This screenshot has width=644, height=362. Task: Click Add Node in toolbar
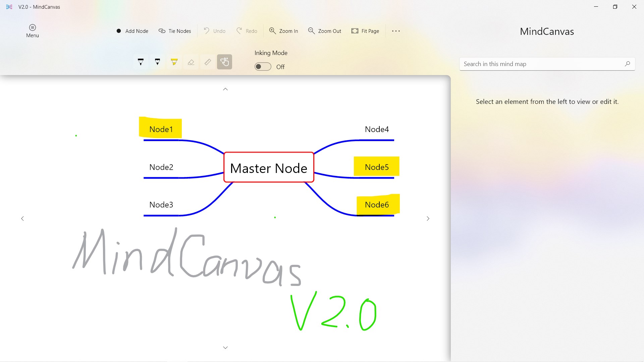132,31
